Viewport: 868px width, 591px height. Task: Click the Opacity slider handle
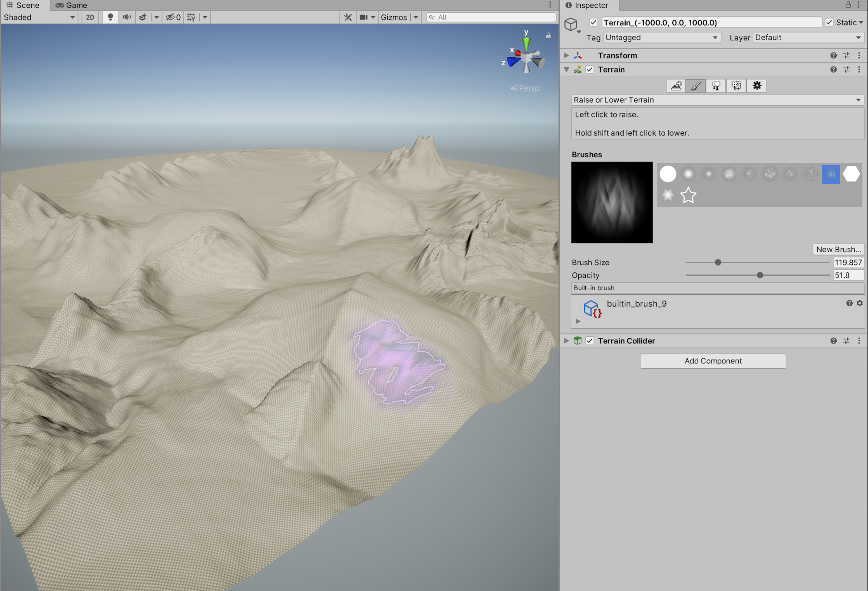760,275
